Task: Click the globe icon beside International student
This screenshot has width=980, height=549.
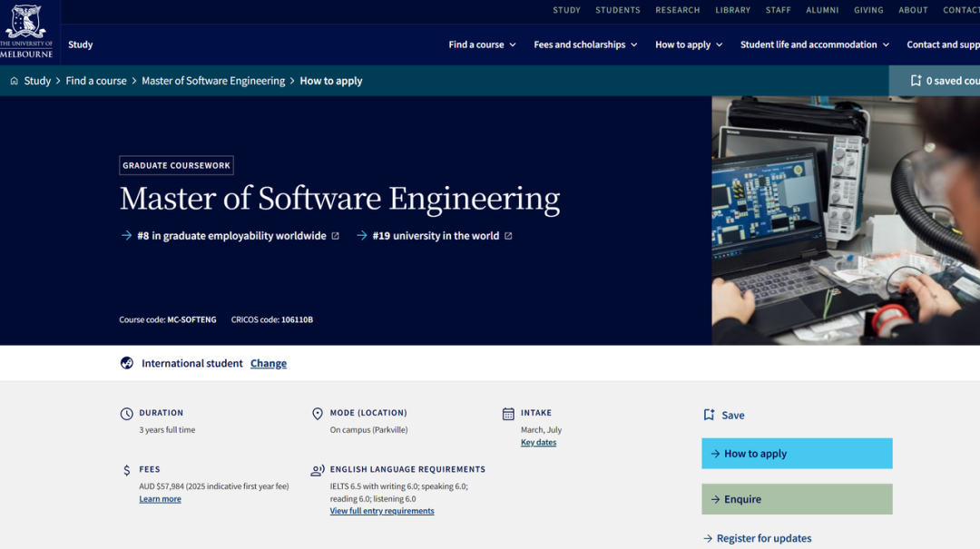Action: (x=127, y=363)
